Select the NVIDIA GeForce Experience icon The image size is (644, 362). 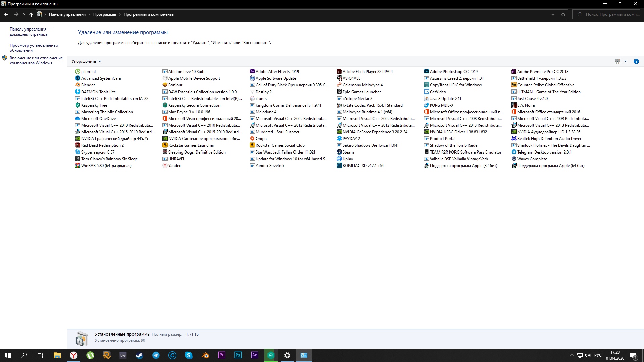339,132
